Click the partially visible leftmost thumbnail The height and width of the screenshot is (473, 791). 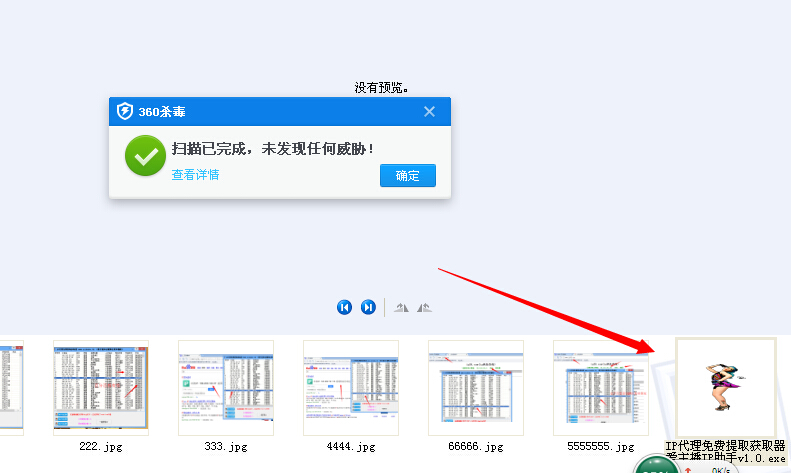[11, 387]
